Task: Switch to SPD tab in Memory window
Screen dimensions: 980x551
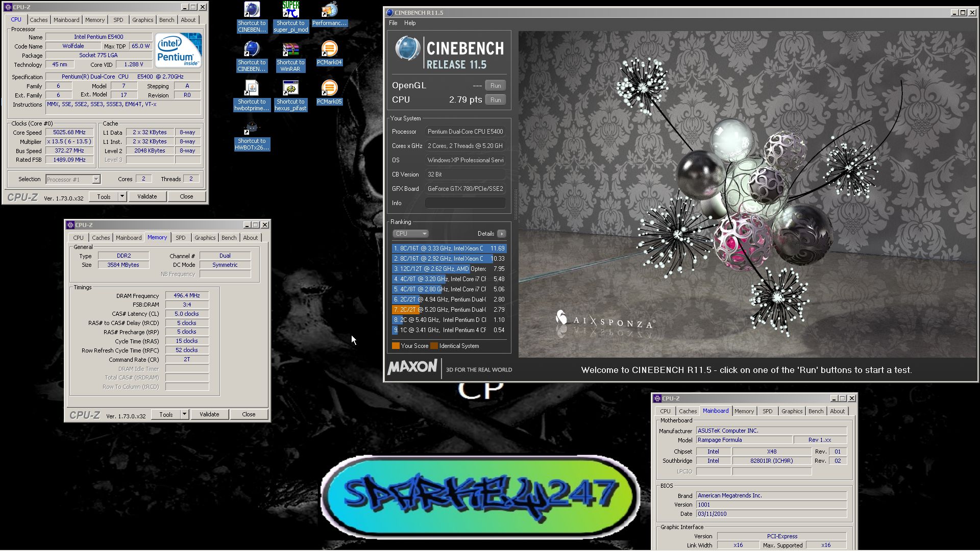Action: pos(181,238)
